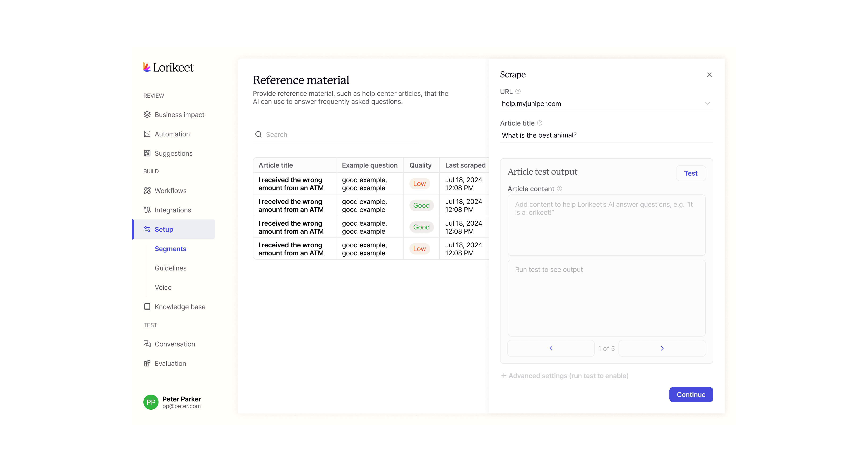This screenshot has width=868, height=472.
Task: Click the Run test output box
Action: 606,298
